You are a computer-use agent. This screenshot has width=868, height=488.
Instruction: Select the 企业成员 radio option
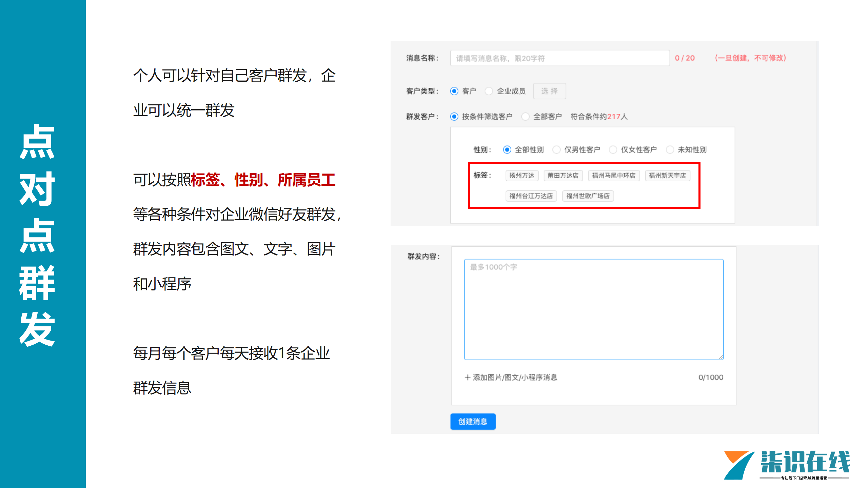[x=489, y=91]
